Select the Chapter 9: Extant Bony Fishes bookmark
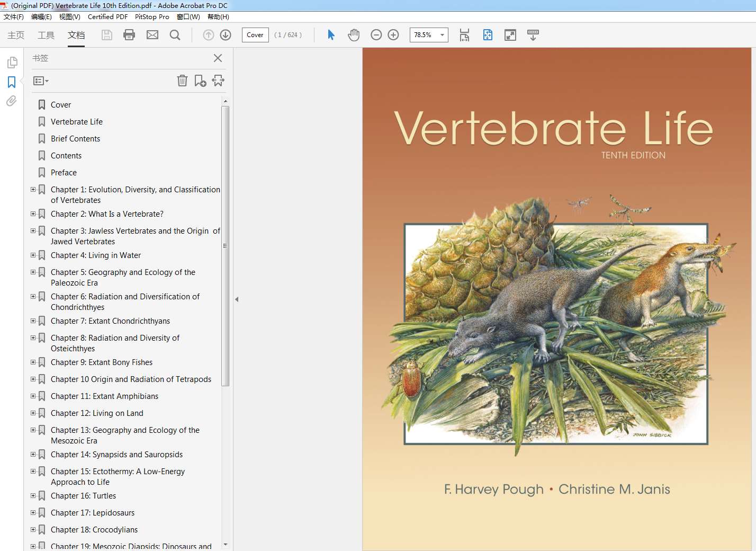 point(102,362)
